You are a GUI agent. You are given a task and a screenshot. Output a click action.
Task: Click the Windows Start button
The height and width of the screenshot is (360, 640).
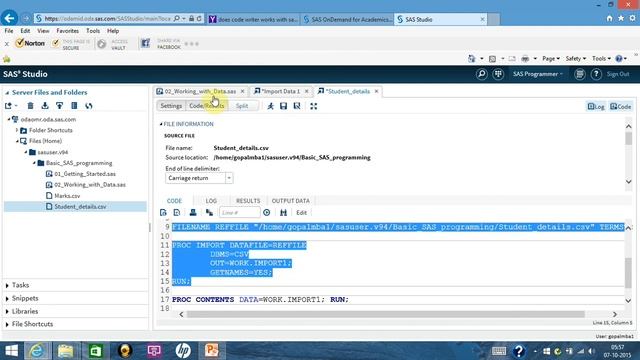(x=11, y=351)
